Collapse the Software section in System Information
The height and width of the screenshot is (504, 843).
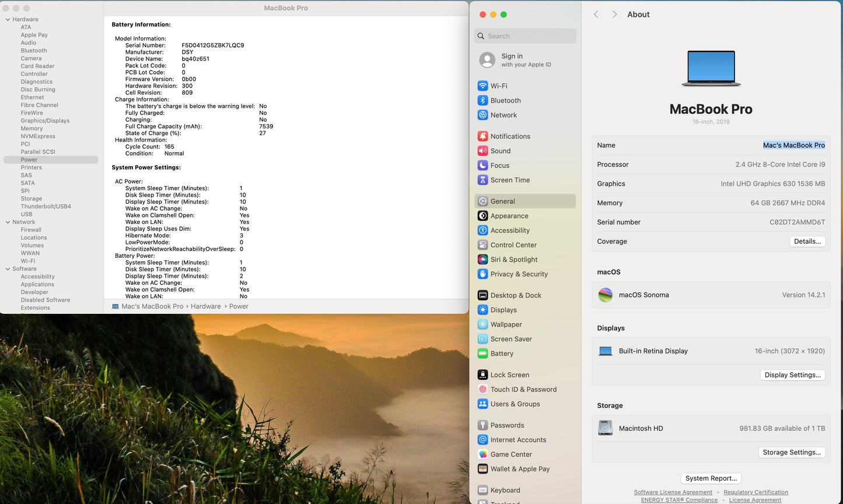[x=8, y=269]
